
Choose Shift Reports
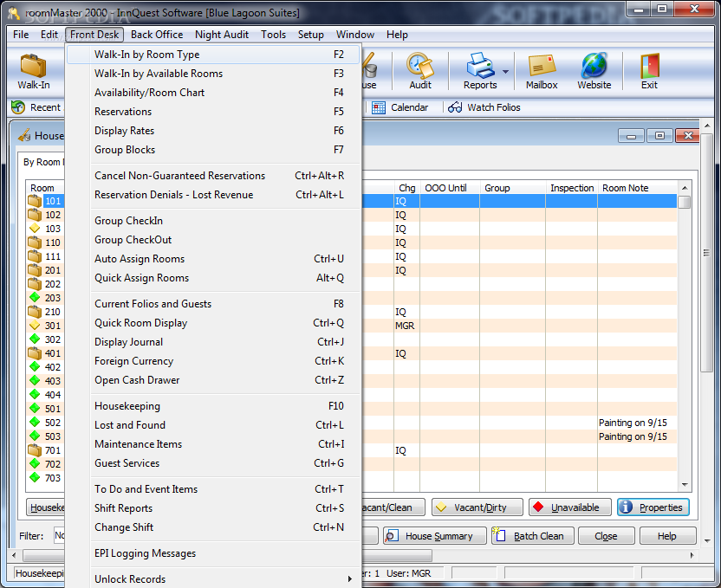213,508
